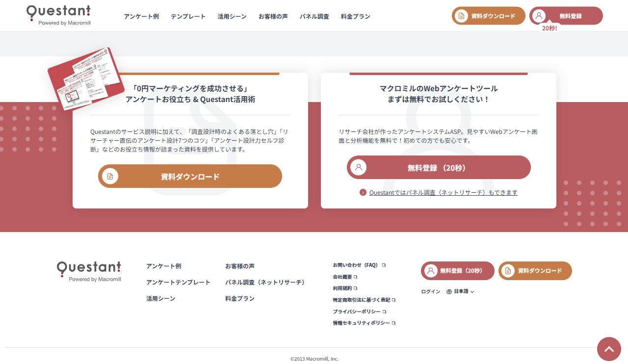Click the document icon in the header download button
628x364 pixels.
[461, 16]
